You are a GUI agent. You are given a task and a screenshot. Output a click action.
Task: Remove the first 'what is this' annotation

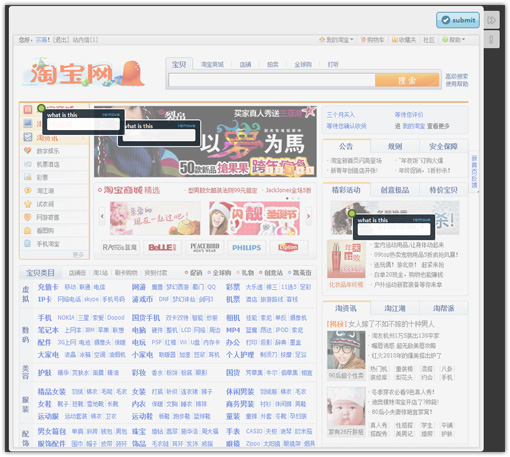pyautogui.click(x=111, y=114)
